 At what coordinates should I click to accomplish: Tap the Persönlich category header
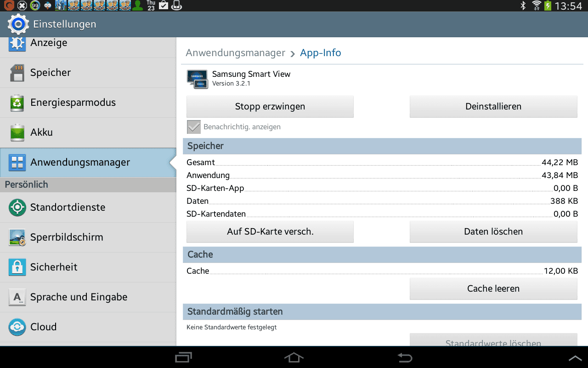[x=88, y=185]
